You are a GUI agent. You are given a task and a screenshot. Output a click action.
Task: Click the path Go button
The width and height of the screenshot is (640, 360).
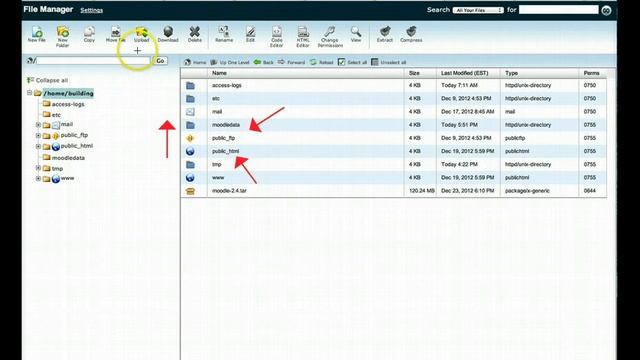(x=160, y=60)
